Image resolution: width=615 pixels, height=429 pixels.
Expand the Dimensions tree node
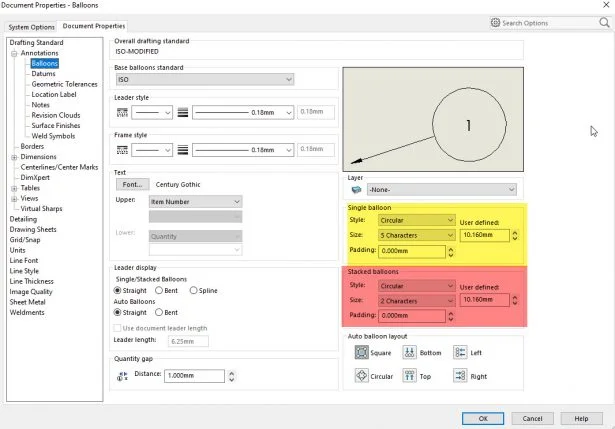click(x=14, y=157)
